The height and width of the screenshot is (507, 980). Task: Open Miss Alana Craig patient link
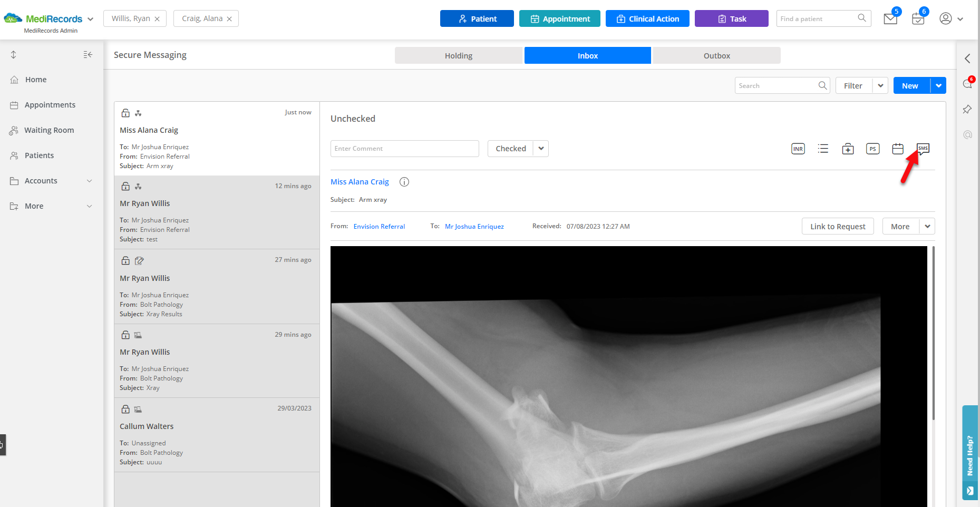(x=360, y=182)
